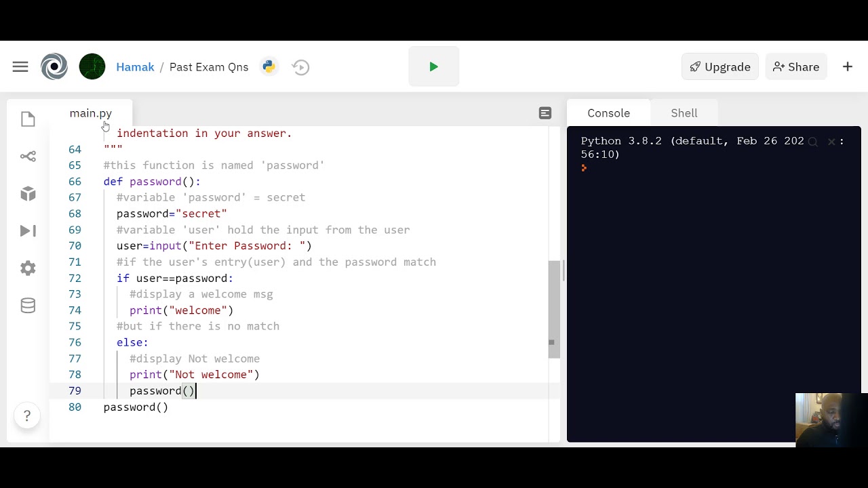Run the program with the play button
Viewport: 868px width, 488px height.
coord(434,66)
